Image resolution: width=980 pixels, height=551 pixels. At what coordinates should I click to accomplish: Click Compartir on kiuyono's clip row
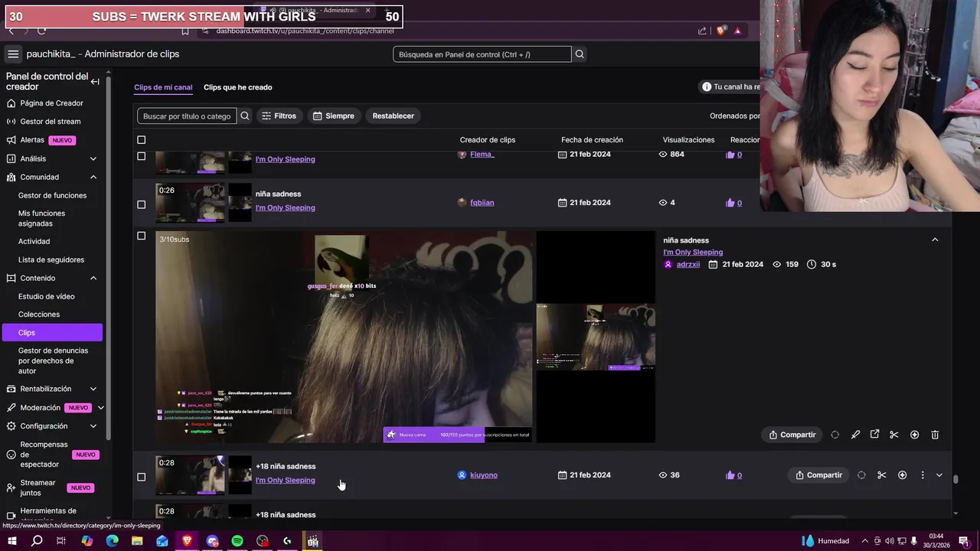[818, 475]
